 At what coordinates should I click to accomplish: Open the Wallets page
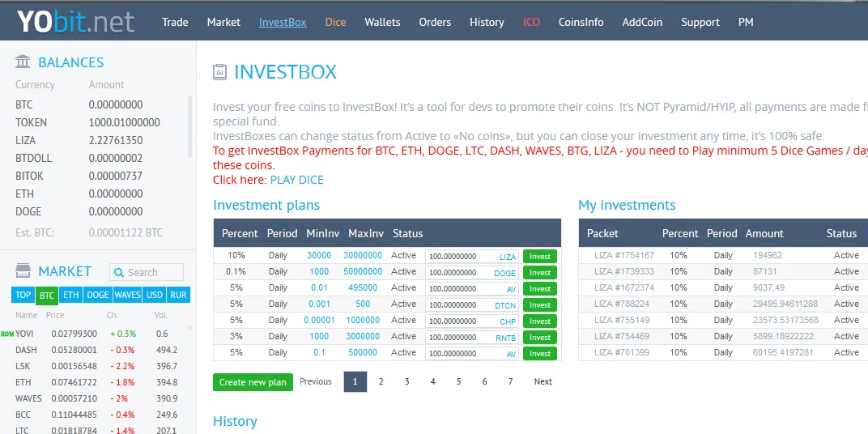(x=382, y=22)
